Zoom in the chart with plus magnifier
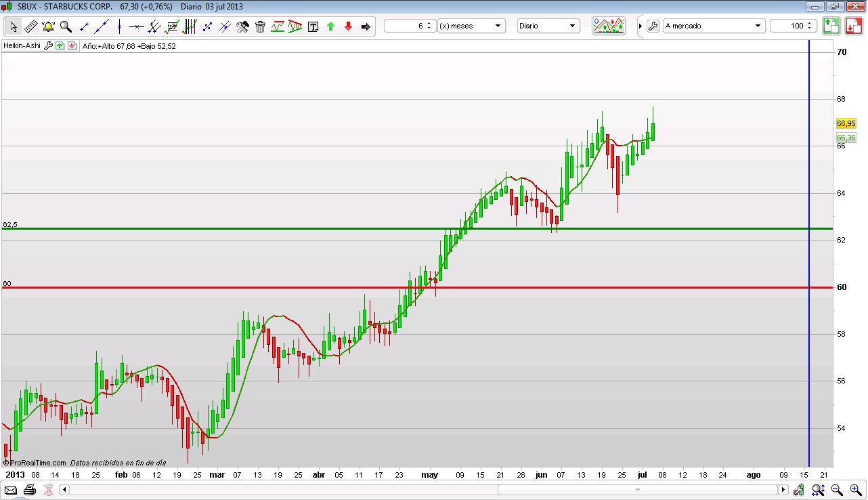 pyautogui.click(x=855, y=490)
